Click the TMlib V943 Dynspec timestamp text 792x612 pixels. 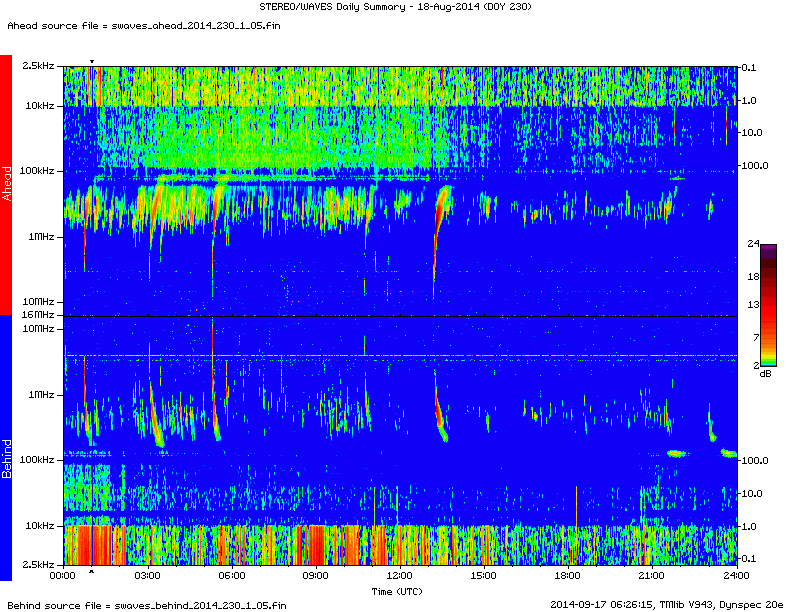pos(666,604)
